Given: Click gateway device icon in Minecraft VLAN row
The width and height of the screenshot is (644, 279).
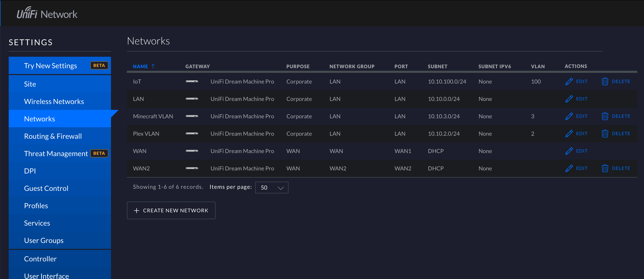Looking at the screenshot, I should (192, 116).
